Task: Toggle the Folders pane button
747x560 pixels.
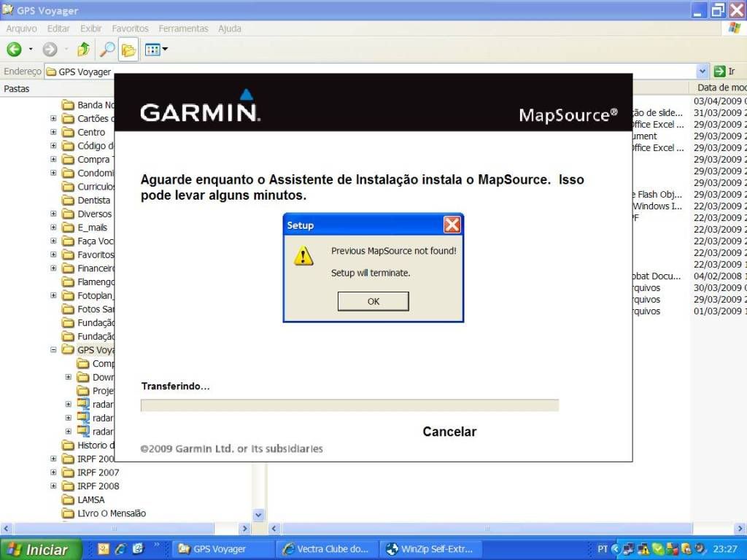Action: (x=128, y=50)
